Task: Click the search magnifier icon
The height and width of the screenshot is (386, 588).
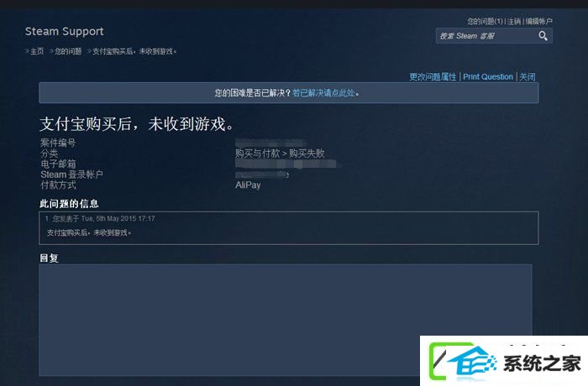Action: (x=543, y=36)
